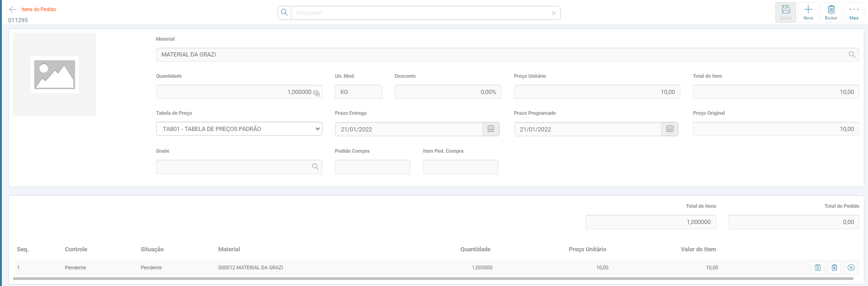Open the Prazo Programado calendar picker
868x286 pixels.
click(x=670, y=129)
